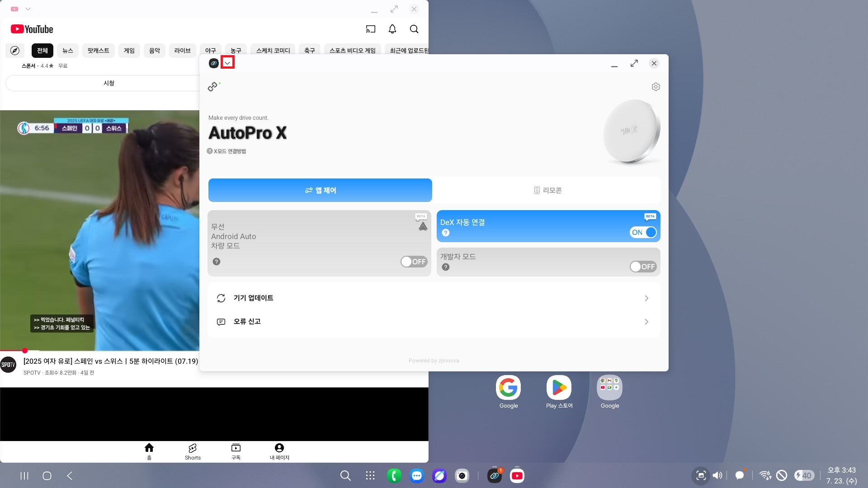The width and height of the screenshot is (868, 488).
Task: Open YouTube notifications bell
Action: (x=392, y=29)
